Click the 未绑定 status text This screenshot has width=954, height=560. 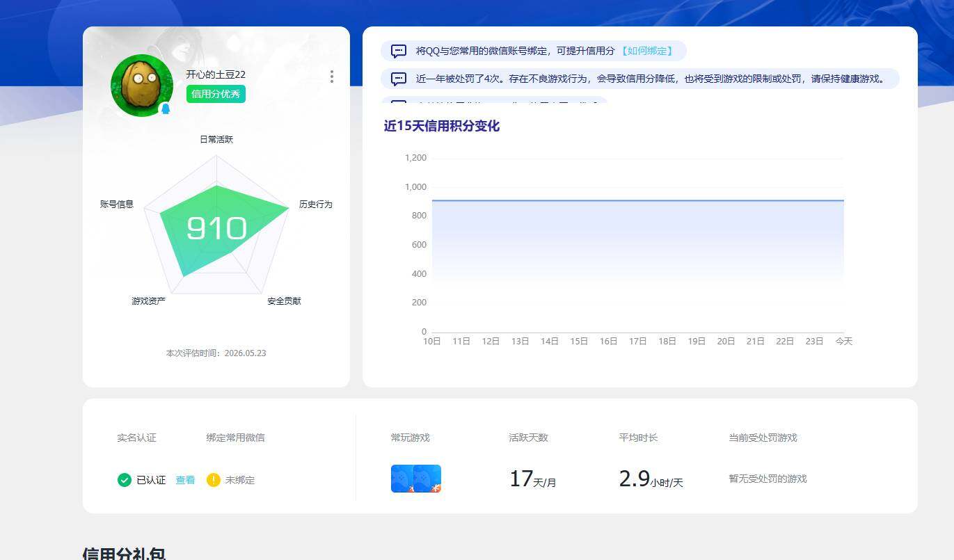pyautogui.click(x=240, y=480)
